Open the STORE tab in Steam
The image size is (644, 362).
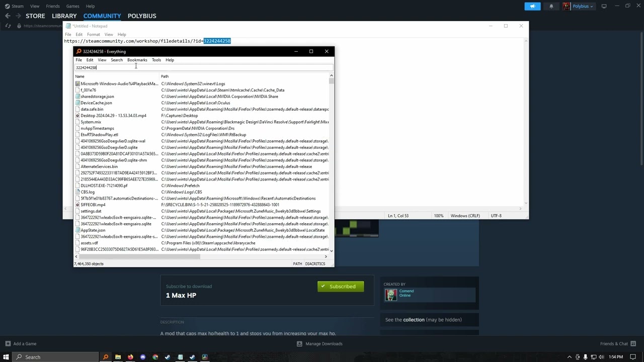click(x=35, y=16)
